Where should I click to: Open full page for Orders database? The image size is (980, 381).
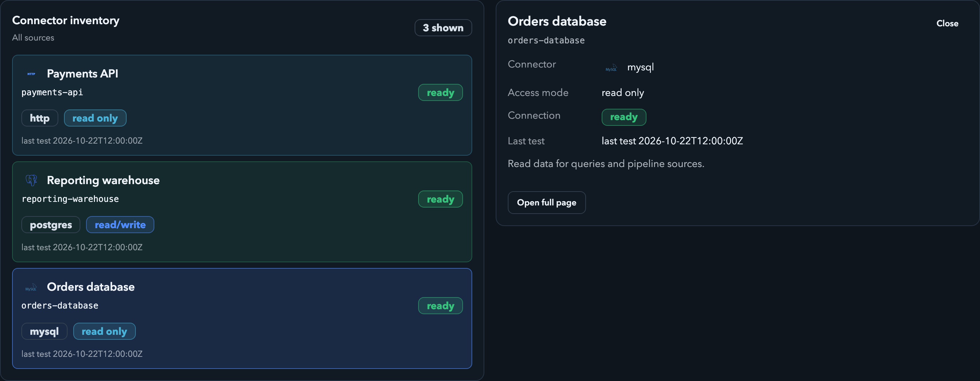click(x=546, y=203)
